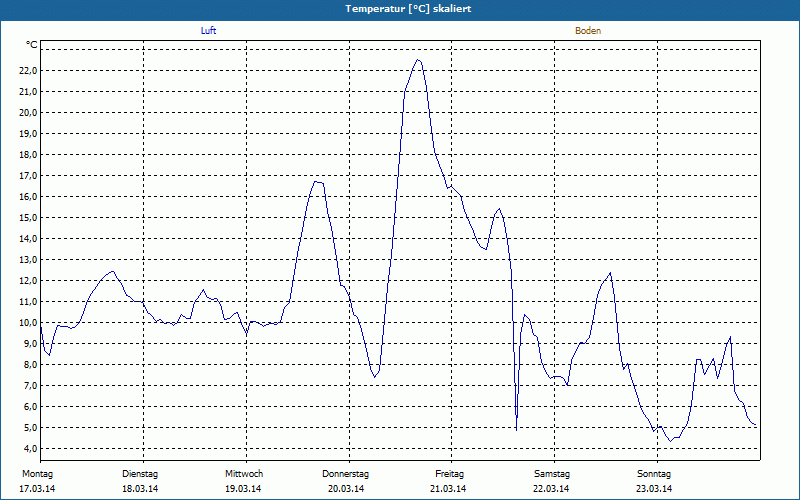Click the 5,0 y-axis value
The width and height of the screenshot is (800, 500).
pos(30,428)
